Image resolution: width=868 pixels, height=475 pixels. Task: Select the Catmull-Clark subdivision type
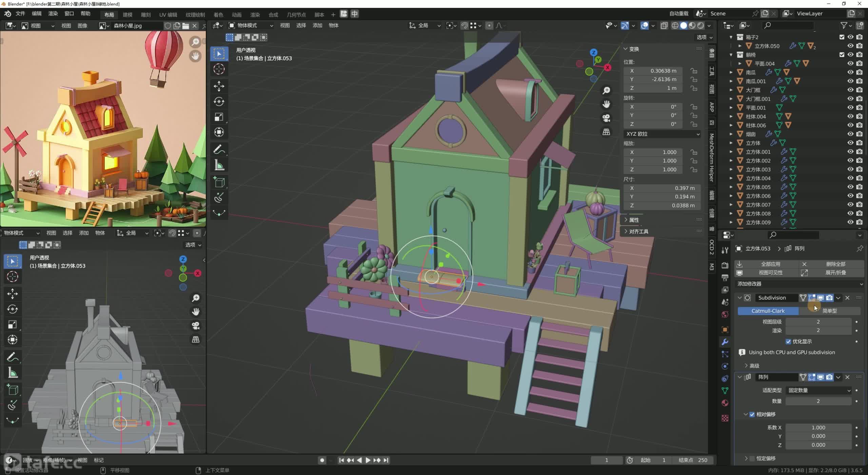tap(768, 311)
